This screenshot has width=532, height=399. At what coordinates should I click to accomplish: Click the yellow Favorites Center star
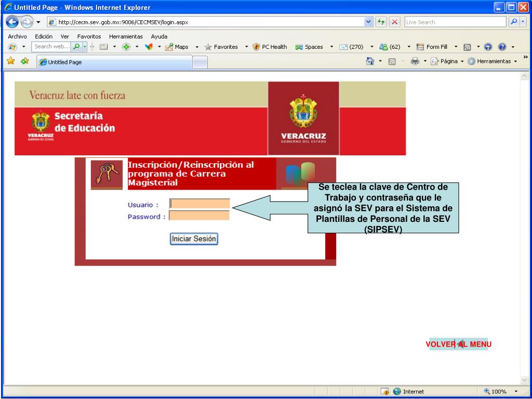point(11,61)
